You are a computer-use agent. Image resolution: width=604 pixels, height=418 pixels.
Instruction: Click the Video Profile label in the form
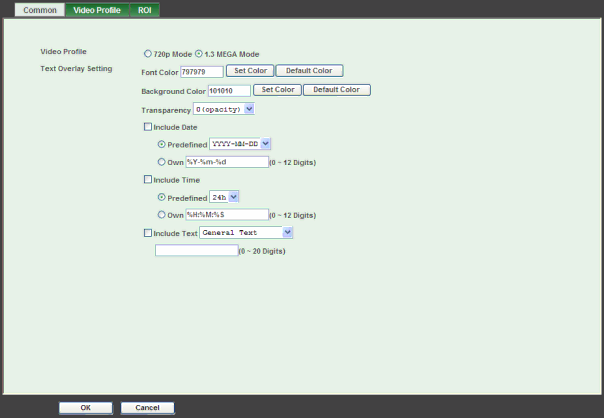pos(64,52)
